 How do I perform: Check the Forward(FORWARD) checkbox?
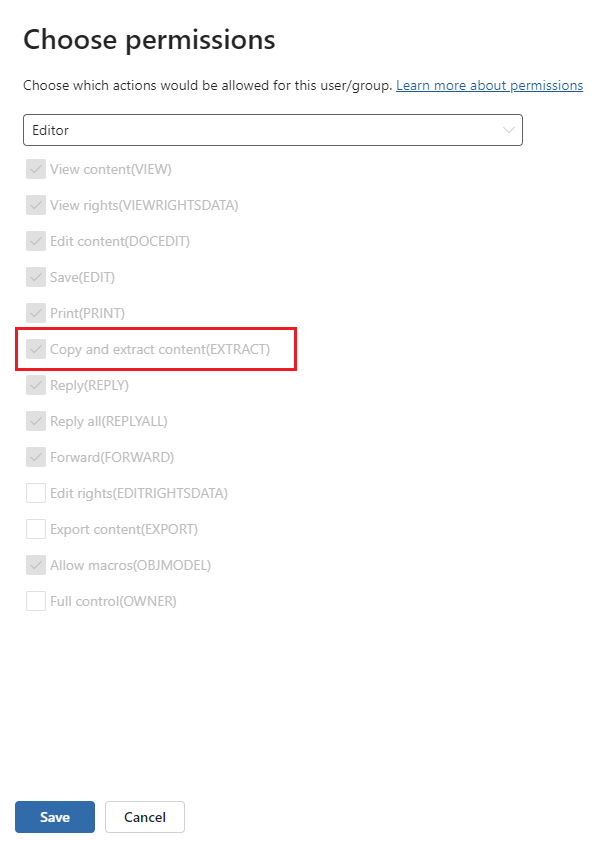click(36, 457)
